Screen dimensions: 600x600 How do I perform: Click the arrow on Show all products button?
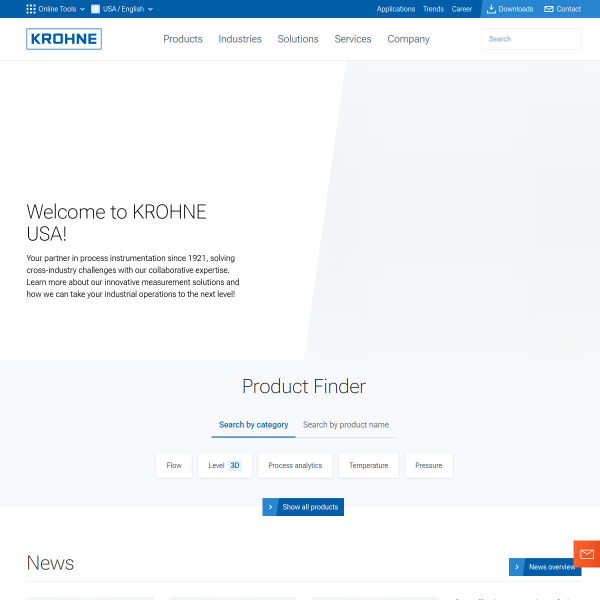270,507
